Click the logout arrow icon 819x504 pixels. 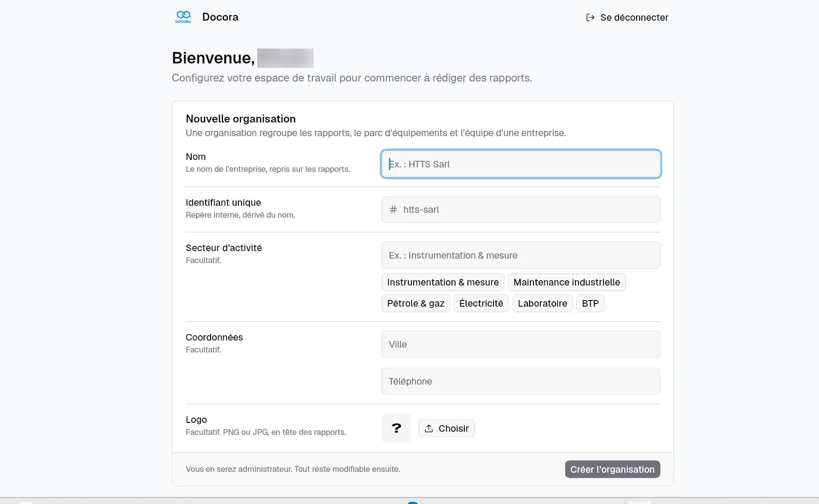coord(590,18)
